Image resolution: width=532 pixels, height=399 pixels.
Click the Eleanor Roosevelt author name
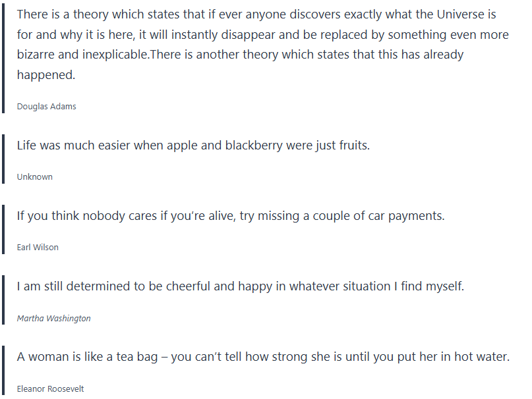point(51,388)
